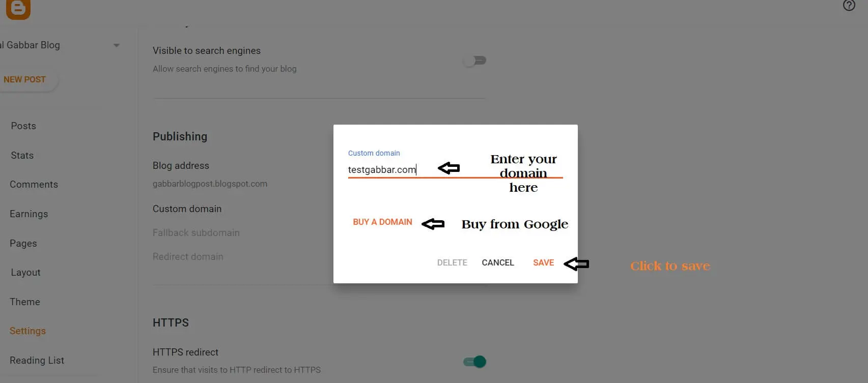Open Layout from the sidebar

tap(25, 272)
